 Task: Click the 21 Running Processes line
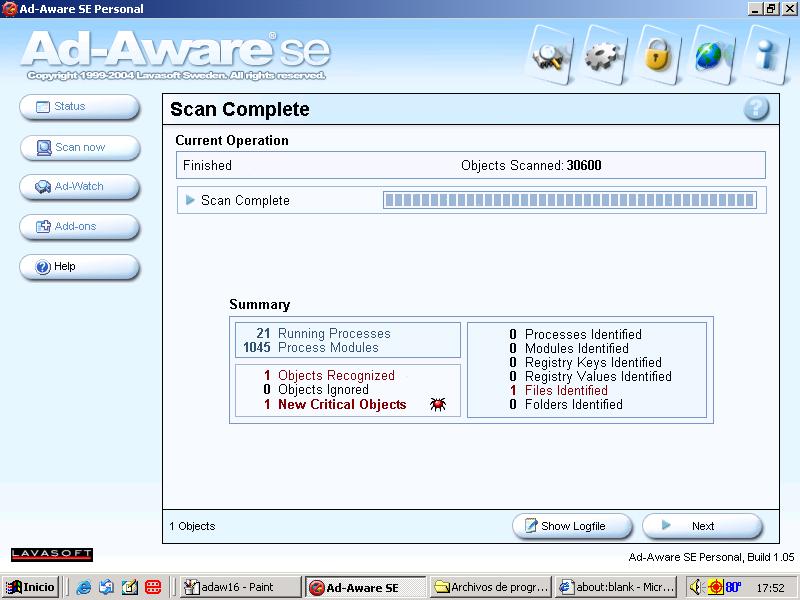323,333
